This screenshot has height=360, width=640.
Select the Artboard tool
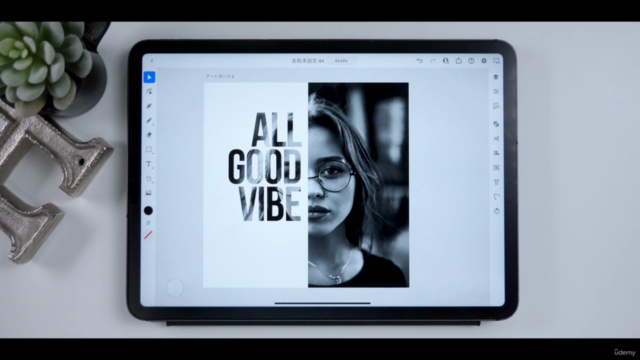tap(149, 179)
